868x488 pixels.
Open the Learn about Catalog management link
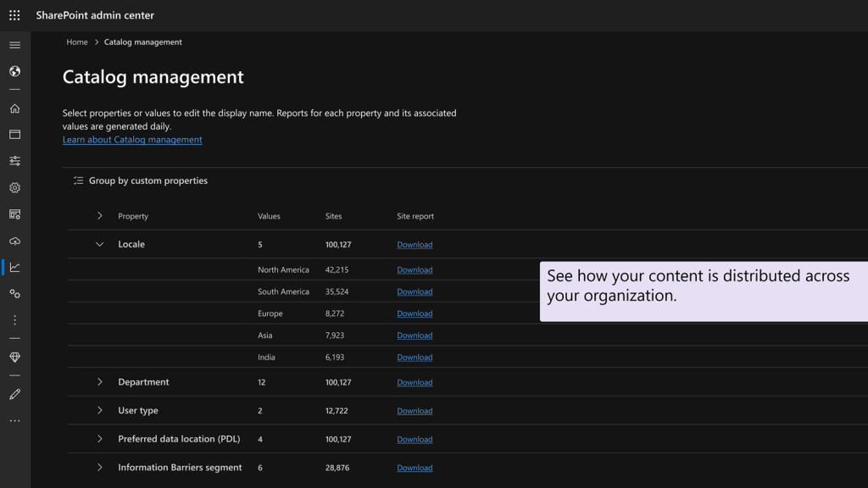coord(132,139)
